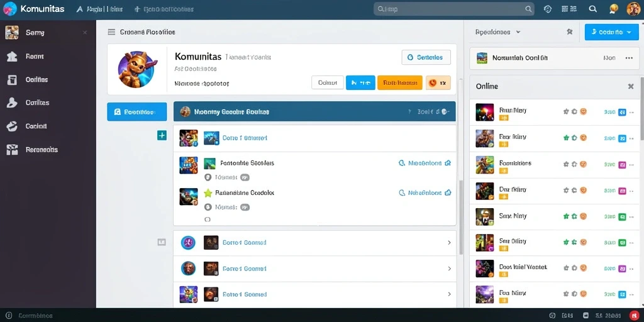Open the Komunitas logo in top bar
The width and height of the screenshot is (644, 322).
pos(10,9)
